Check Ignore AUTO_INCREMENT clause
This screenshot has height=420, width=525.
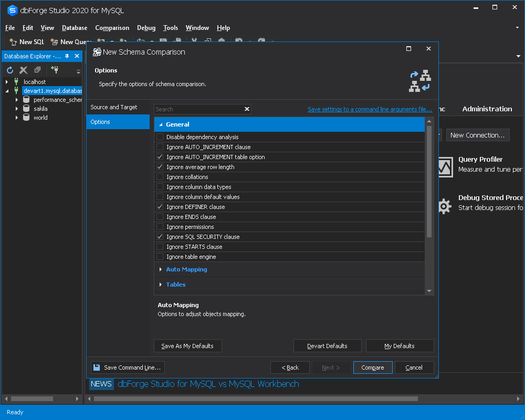(x=160, y=146)
